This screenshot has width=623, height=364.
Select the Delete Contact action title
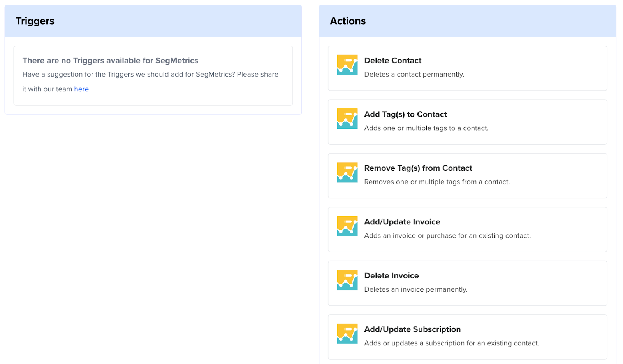click(392, 61)
